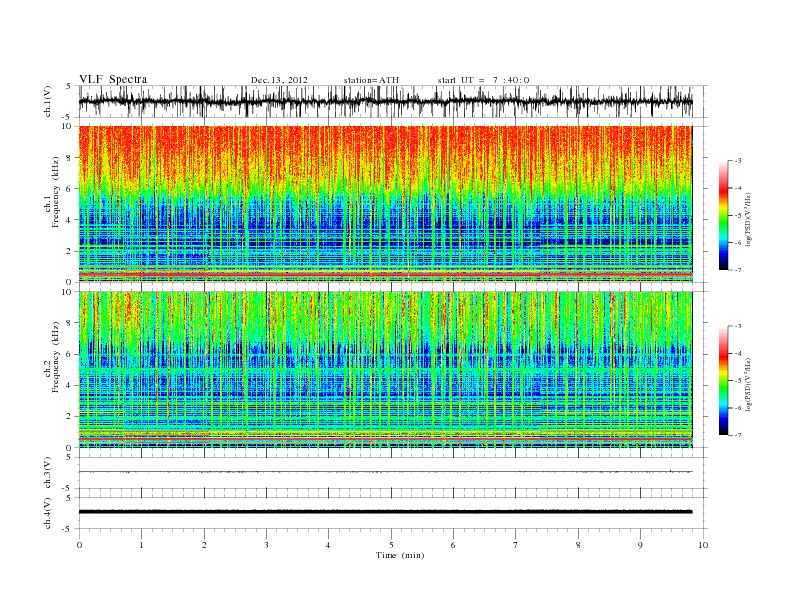This screenshot has width=792, height=612.
Task: Click the "8" kHz tick on ch.1 spectrogram axis
Action: tap(70, 158)
